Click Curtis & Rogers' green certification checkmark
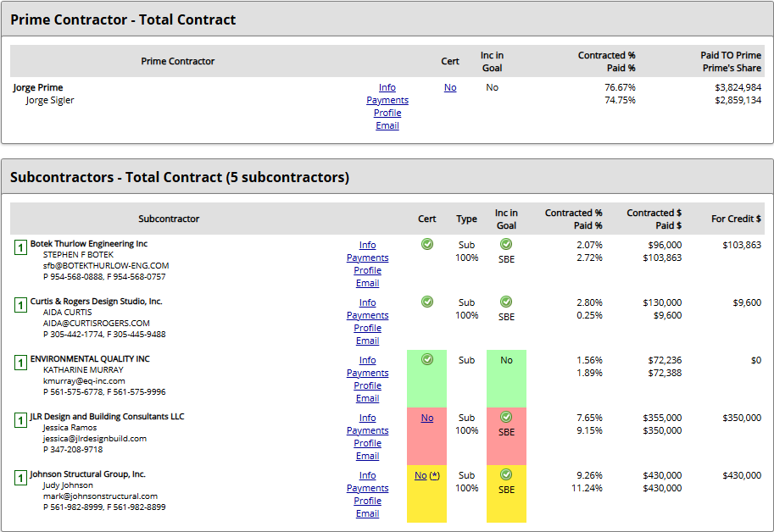Viewport: 774px width, 532px height. pyautogui.click(x=427, y=302)
